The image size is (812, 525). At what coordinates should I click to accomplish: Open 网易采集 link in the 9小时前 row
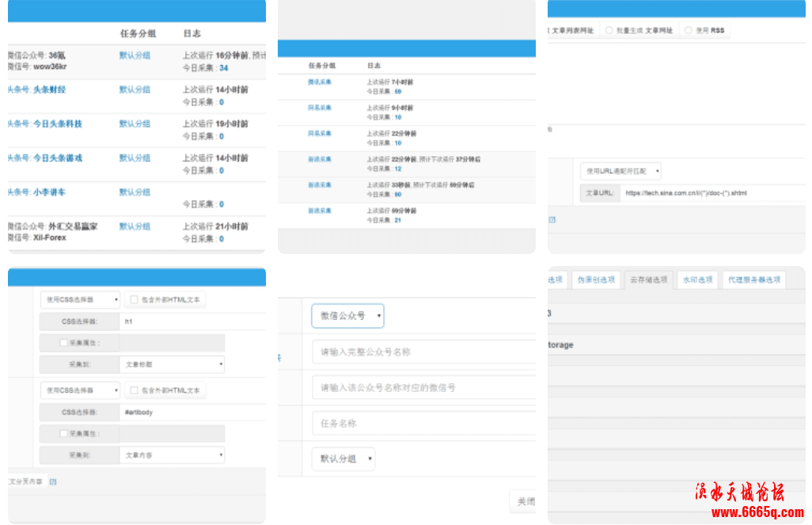click(320, 108)
